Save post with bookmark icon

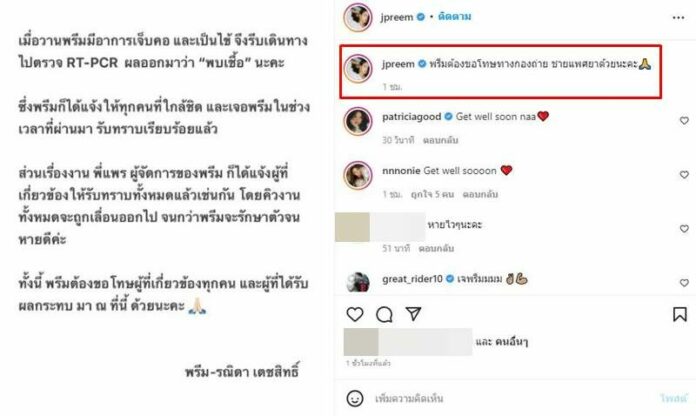click(680, 314)
